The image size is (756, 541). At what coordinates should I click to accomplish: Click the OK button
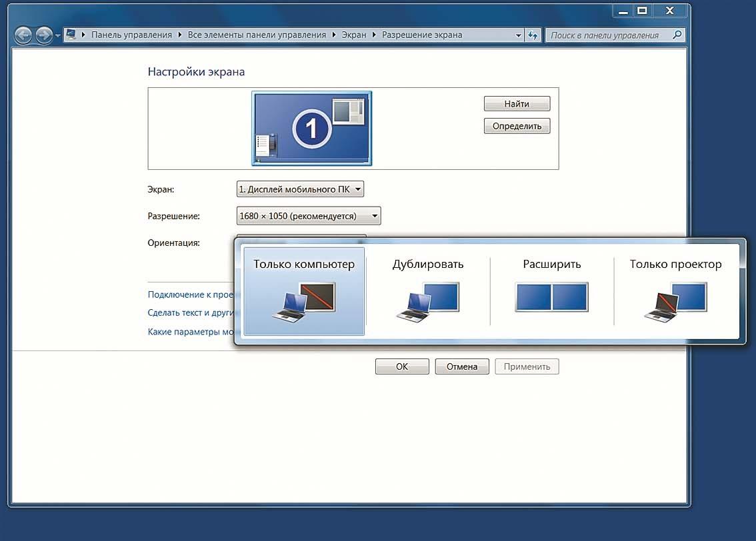(402, 366)
